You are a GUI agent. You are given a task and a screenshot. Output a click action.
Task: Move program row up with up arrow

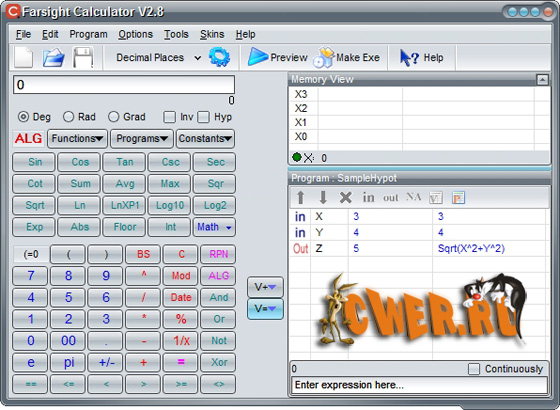[x=301, y=197]
